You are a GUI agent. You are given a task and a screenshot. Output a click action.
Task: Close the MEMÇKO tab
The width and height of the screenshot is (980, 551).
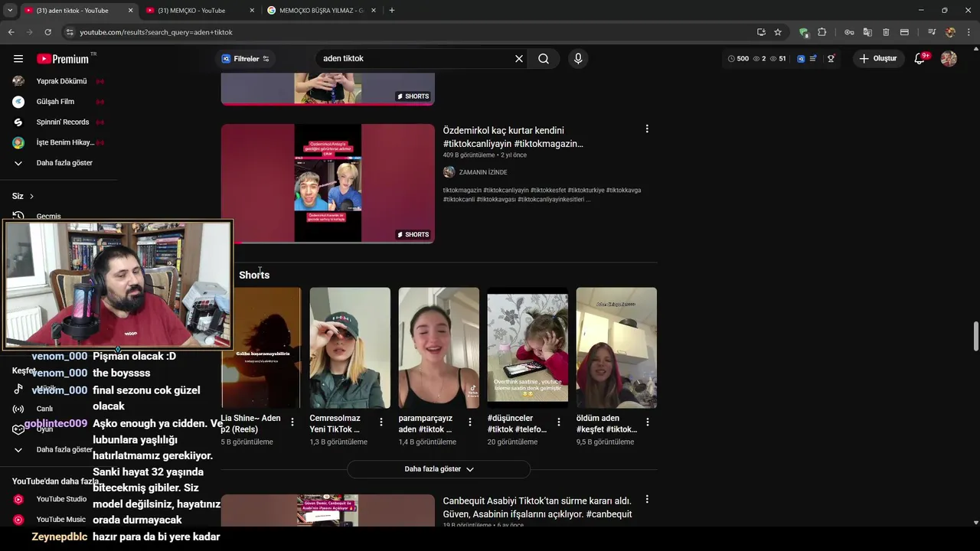point(252,11)
